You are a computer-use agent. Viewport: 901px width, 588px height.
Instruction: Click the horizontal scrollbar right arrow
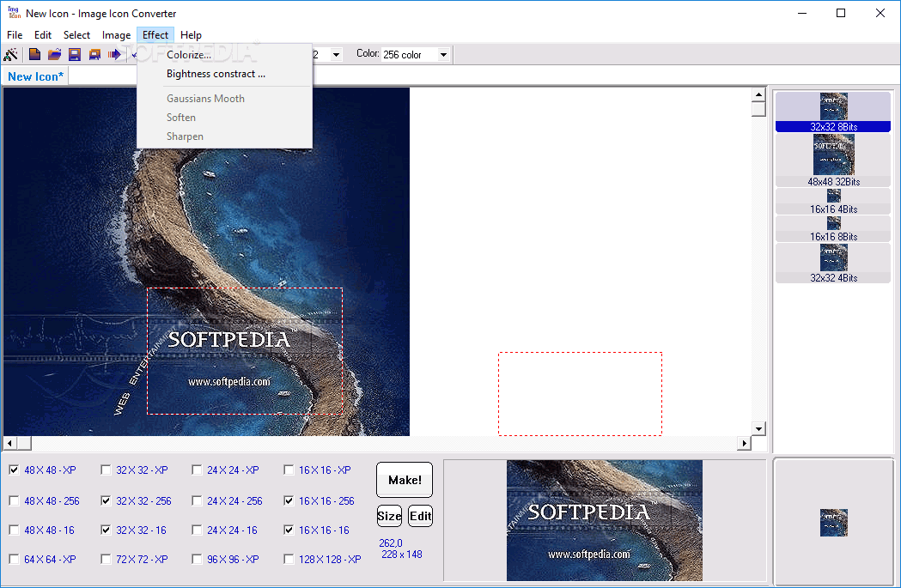coord(745,443)
